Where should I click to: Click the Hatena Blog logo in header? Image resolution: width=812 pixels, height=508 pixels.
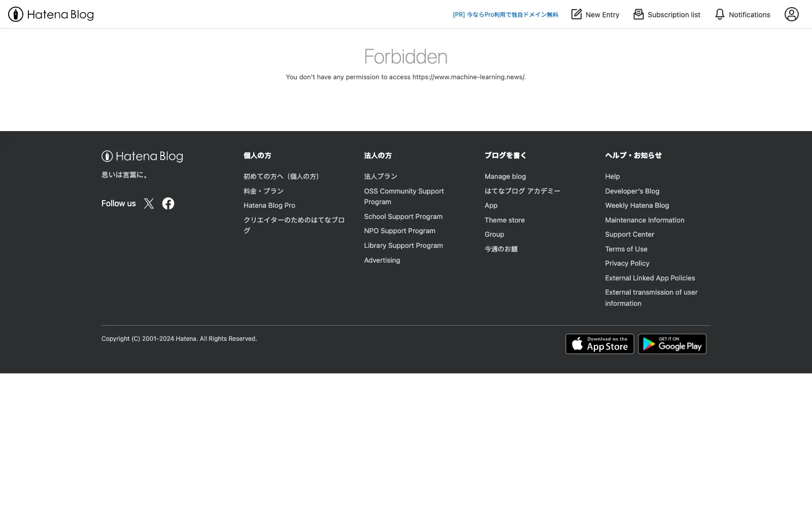51,14
